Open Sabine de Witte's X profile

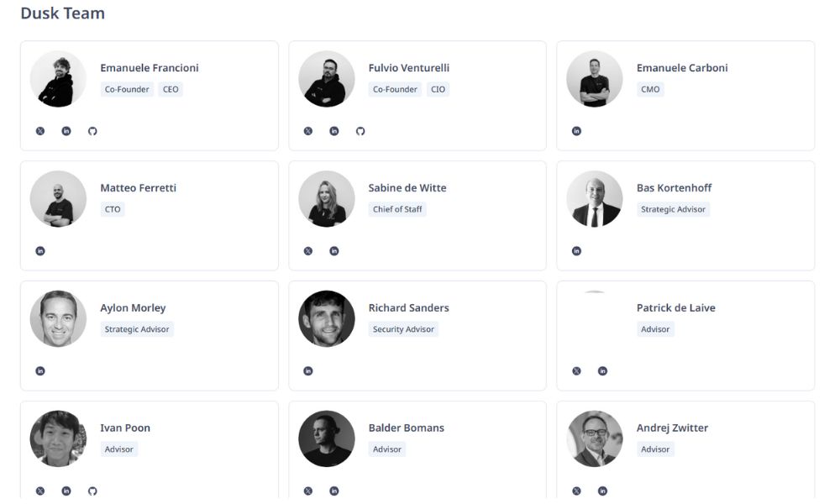[307, 250]
